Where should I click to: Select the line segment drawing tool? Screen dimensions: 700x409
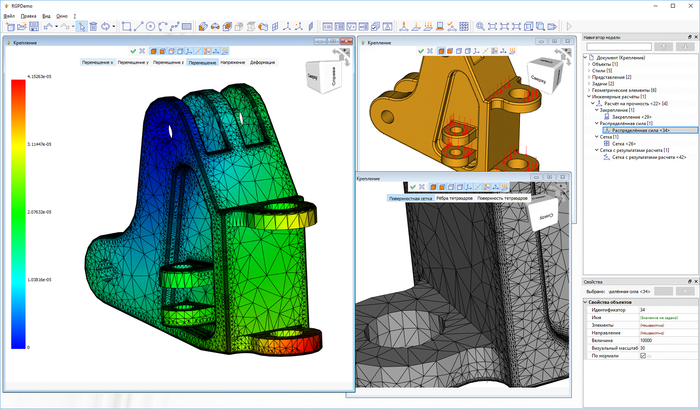(138, 26)
